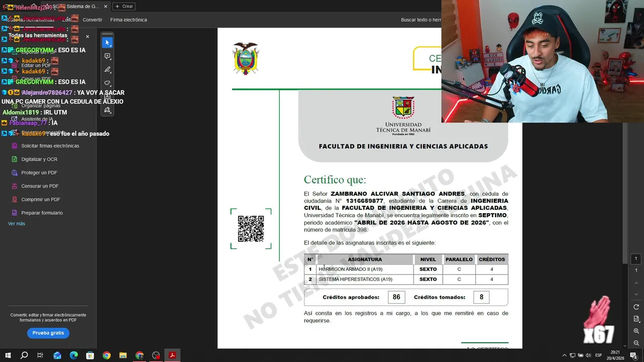Zoom in with magnifier plus icon

click(x=636, y=331)
